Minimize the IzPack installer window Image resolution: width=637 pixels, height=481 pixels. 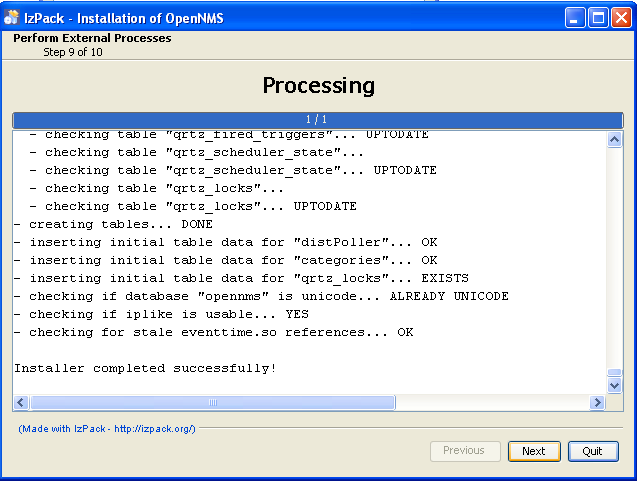coord(574,18)
